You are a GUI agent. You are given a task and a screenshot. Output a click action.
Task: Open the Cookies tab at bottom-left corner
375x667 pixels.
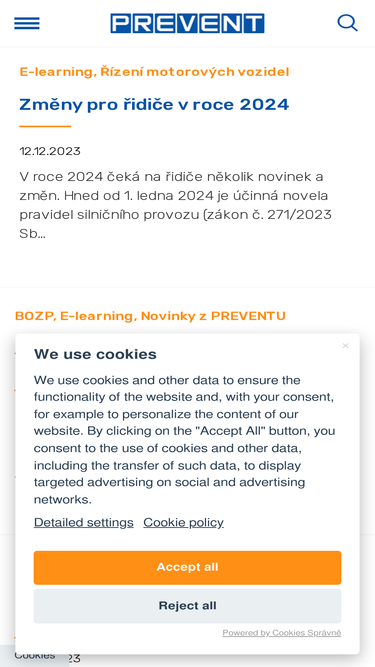34,656
